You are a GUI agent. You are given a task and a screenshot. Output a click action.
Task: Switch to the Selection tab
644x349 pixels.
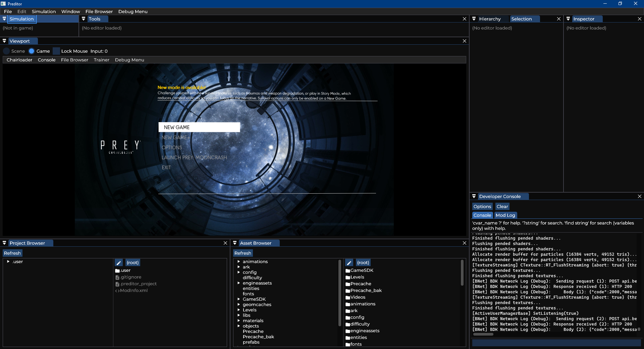pos(525,19)
